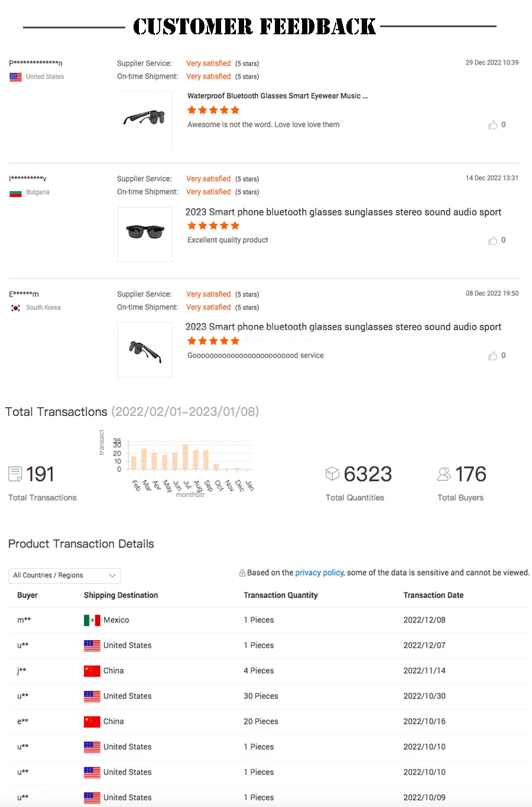Open the privacy policy link

click(319, 573)
